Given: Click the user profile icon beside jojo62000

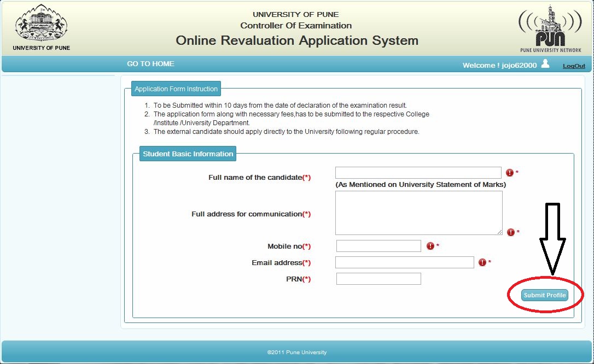Looking at the screenshot, I should click(544, 64).
